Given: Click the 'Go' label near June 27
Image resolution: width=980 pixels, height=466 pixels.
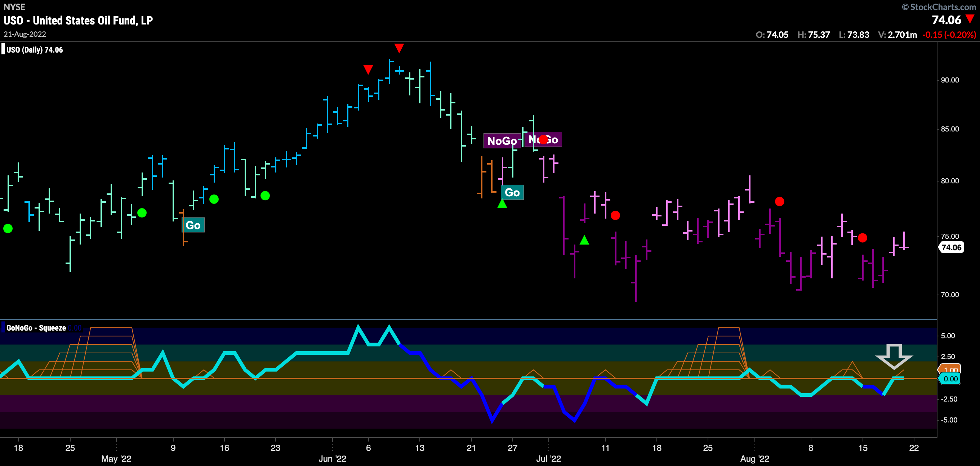Looking at the screenshot, I should click(512, 193).
